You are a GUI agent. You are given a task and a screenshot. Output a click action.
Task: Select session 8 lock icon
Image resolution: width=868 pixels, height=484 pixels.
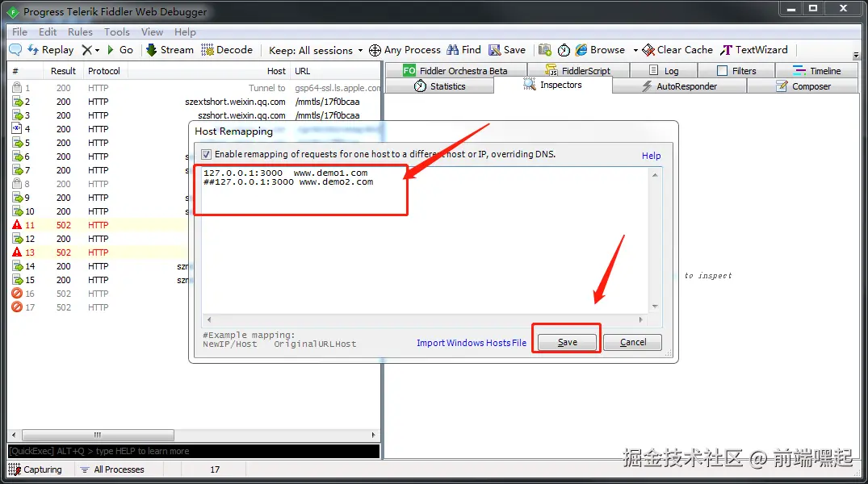click(17, 183)
